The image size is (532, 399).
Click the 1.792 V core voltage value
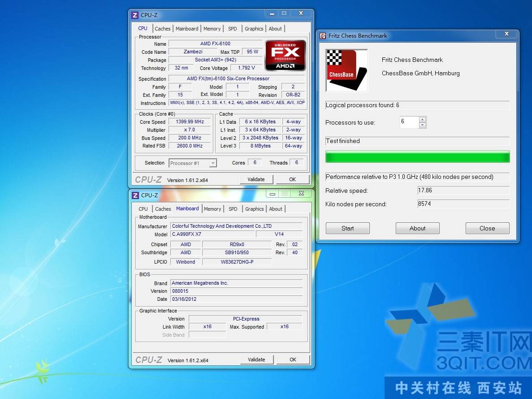pyautogui.click(x=247, y=68)
